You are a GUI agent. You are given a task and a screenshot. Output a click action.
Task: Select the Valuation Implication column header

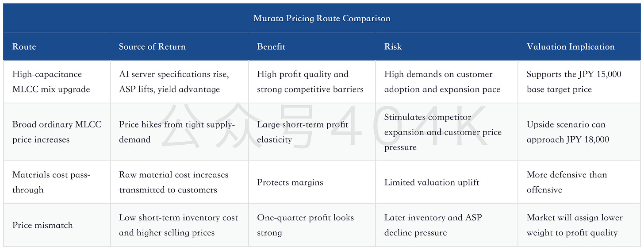[x=571, y=46]
